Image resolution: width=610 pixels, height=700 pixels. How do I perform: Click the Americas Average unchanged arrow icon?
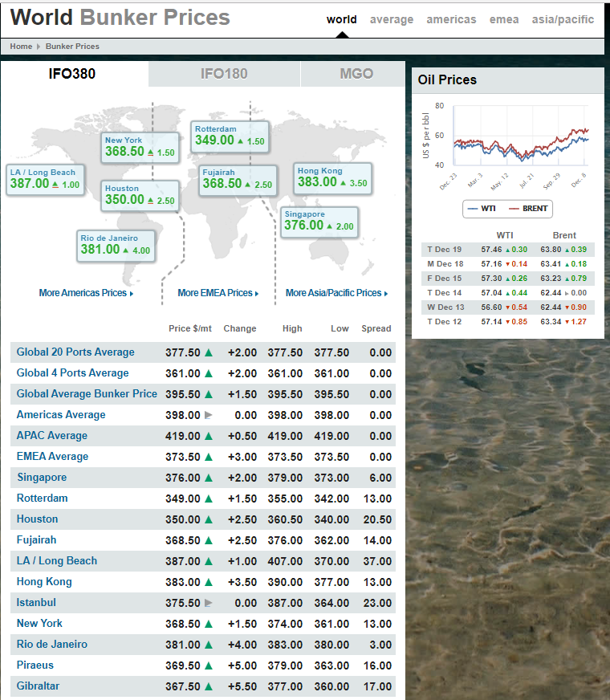(x=208, y=415)
